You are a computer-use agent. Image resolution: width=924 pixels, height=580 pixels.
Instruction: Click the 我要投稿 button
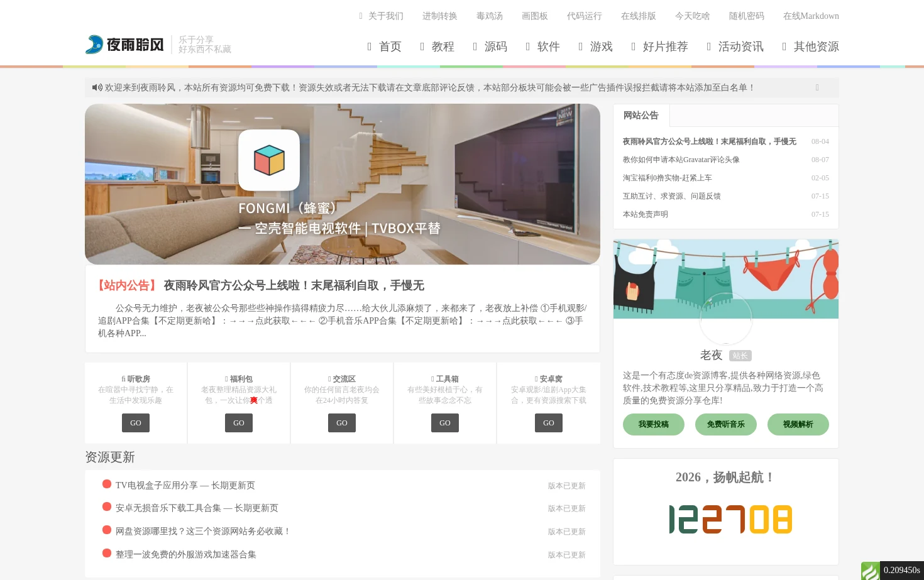coord(654,424)
